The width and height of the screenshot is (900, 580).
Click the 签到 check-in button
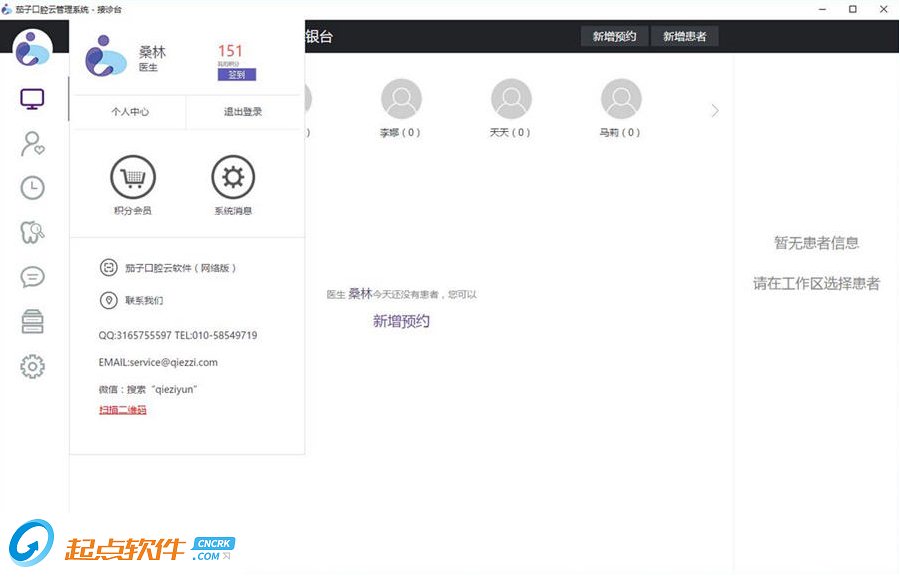tap(236, 75)
